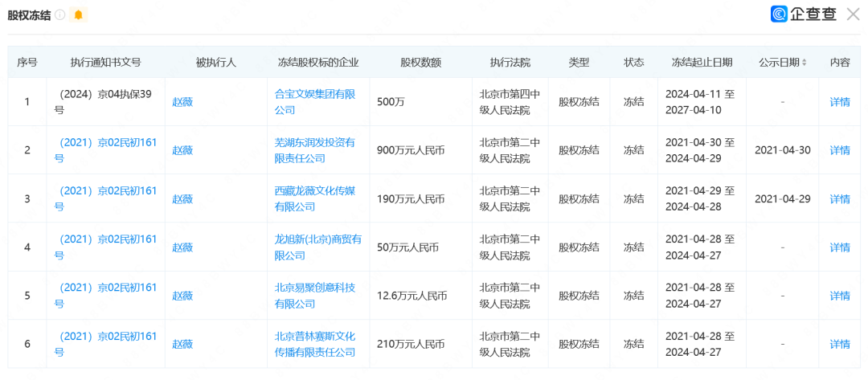Click 赵薇 link in row 1
This screenshot has width=868, height=380.
pyautogui.click(x=182, y=102)
